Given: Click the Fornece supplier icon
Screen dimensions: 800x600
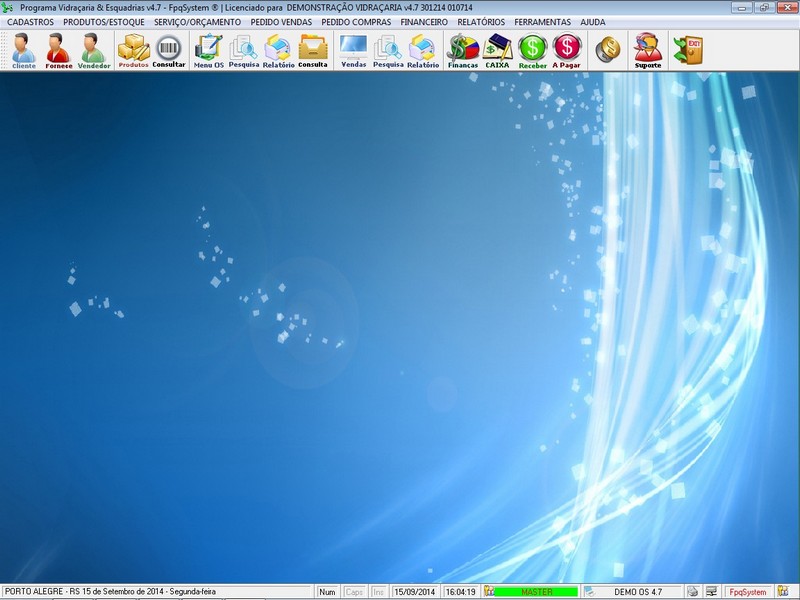Looking at the screenshot, I should coord(59,50).
